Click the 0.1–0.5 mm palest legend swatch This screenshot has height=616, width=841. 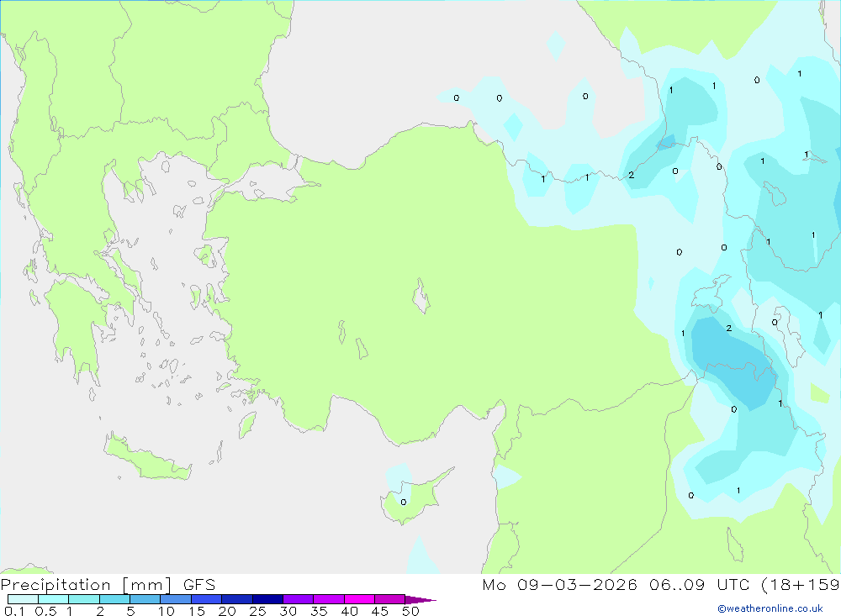point(23,599)
